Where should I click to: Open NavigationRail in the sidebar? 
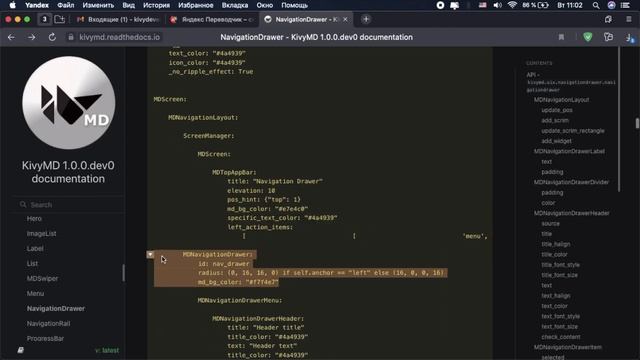(49, 323)
